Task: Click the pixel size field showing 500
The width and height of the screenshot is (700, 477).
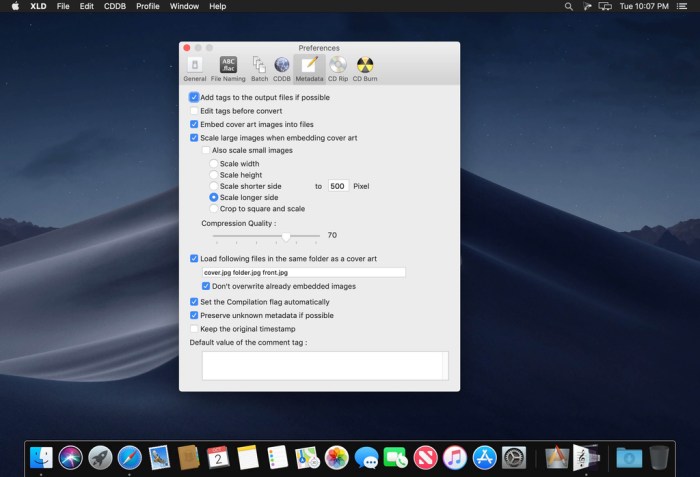Action: pyautogui.click(x=338, y=186)
